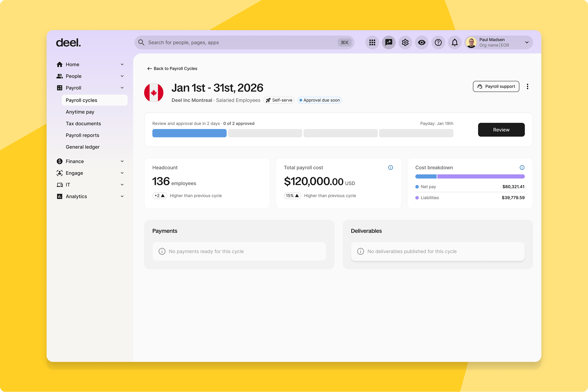Click the Analytics chart icon
588x392 pixels.
coord(60,196)
